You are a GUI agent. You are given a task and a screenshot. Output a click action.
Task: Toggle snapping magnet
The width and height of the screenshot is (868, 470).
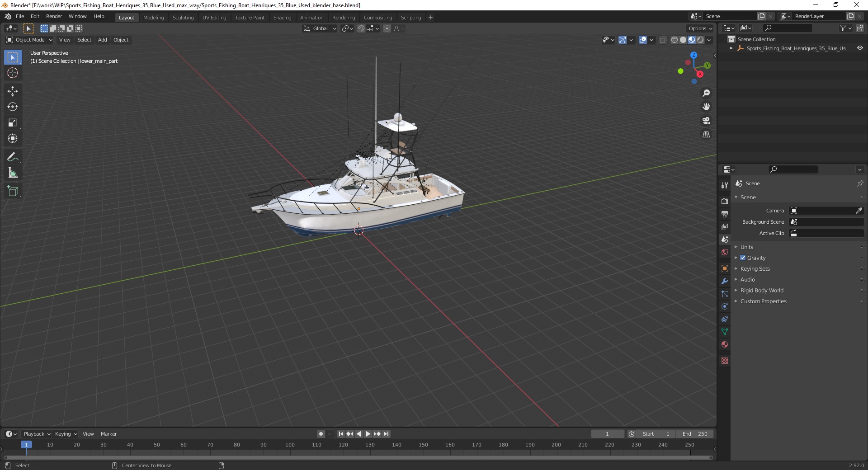pos(361,28)
